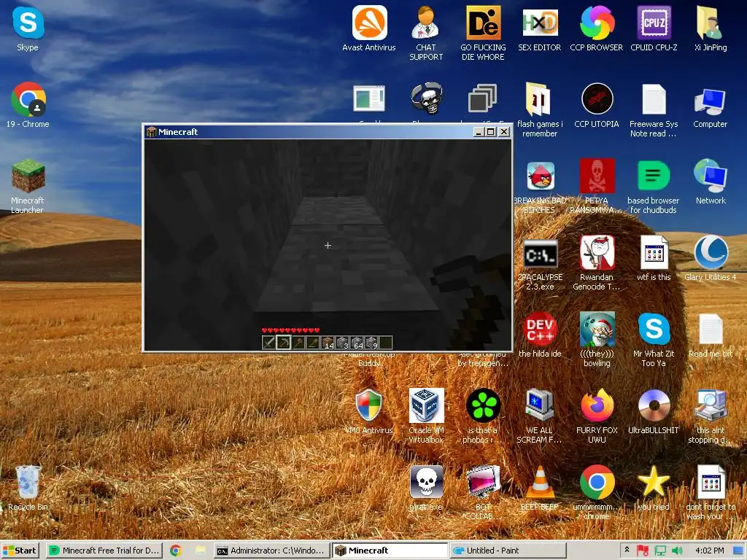This screenshot has width=747, height=560.
Task: Open the volume speaker tray icon
Action: pyautogui.click(x=677, y=551)
